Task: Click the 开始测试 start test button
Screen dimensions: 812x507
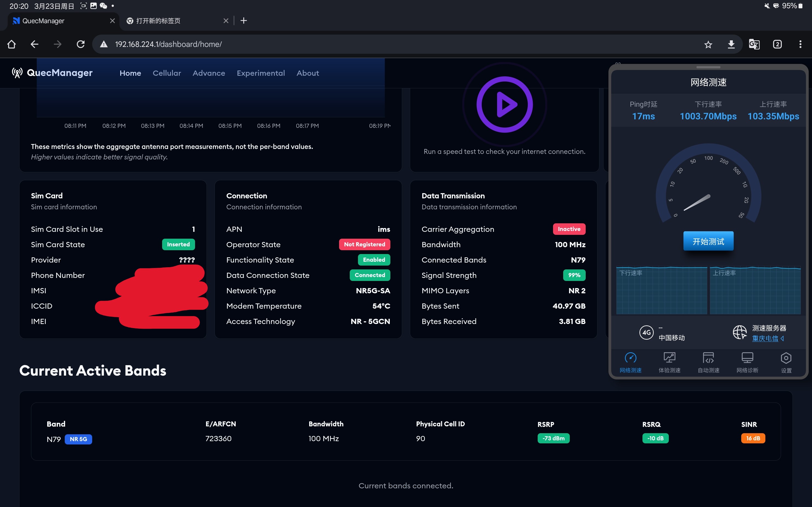Action: pyautogui.click(x=708, y=241)
